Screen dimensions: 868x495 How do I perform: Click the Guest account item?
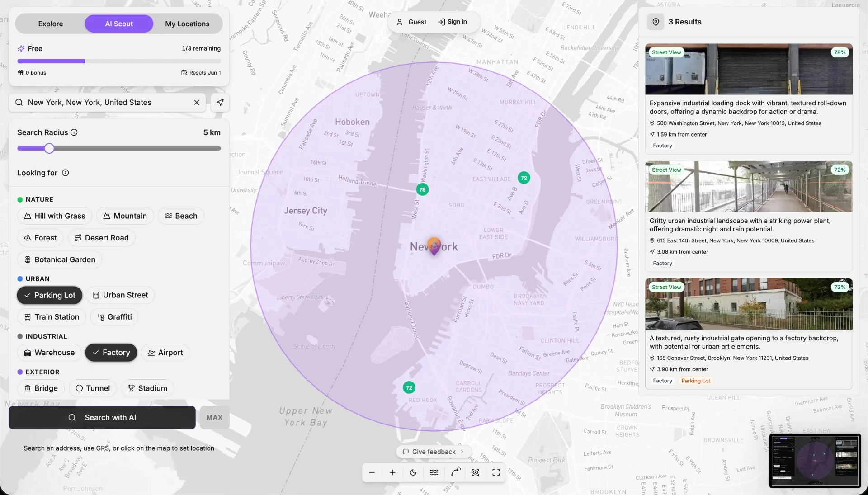[411, 22]
